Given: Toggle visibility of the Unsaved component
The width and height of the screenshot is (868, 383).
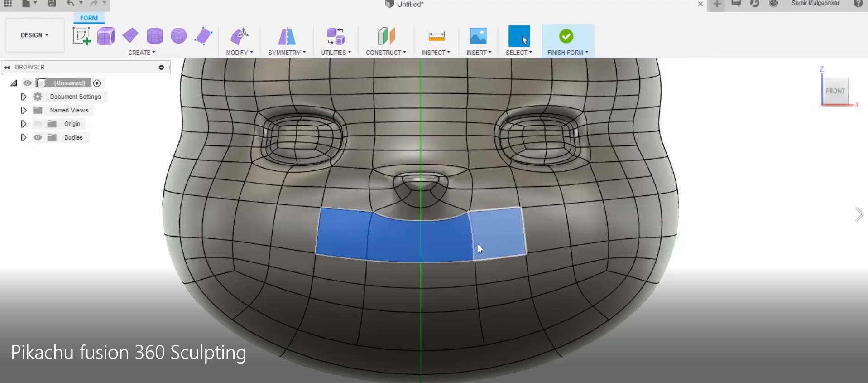Looking at the screenshot, I should click(x=28, y=83).
